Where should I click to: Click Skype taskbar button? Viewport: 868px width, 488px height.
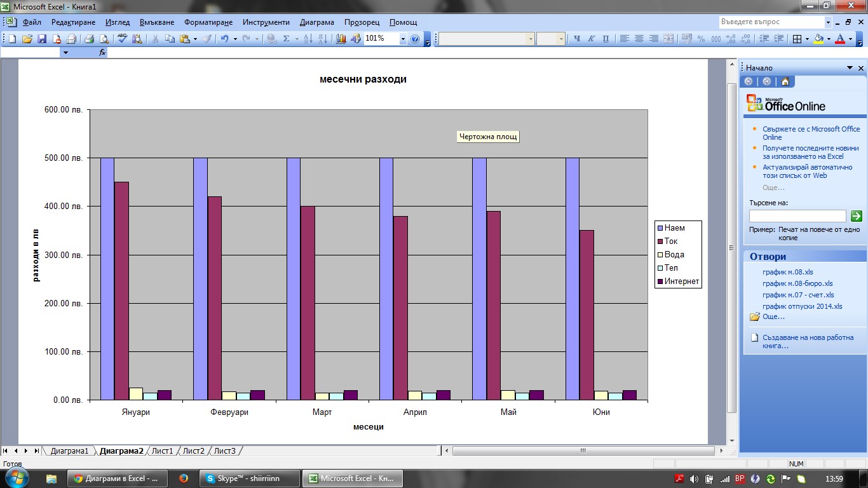pos(250,478)
